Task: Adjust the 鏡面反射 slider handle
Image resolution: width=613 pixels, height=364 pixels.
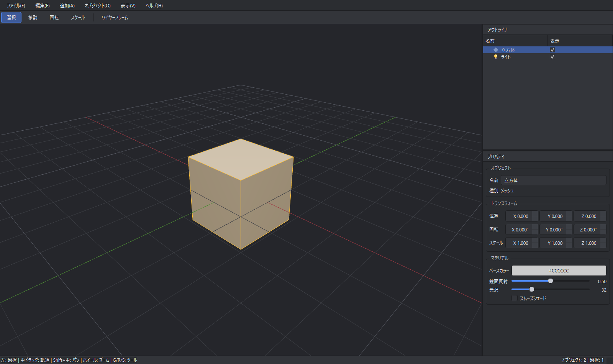Action: pos(551,281)
